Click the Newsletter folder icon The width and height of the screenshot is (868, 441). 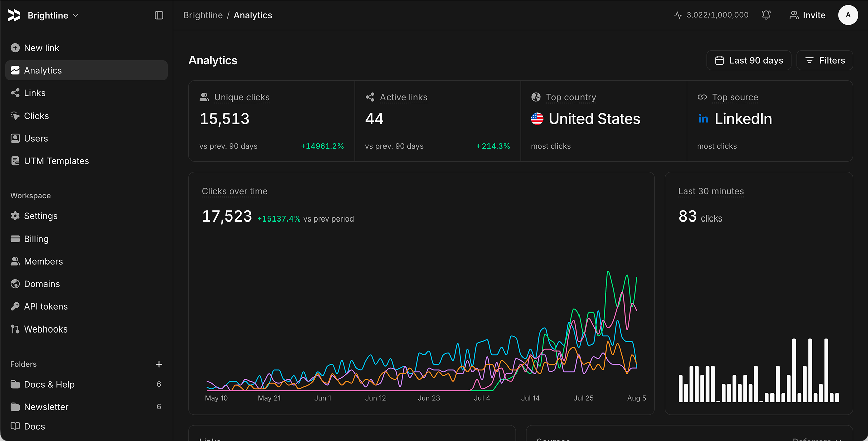pos(15,407)
